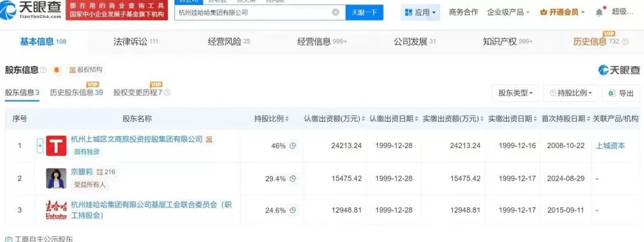The height and width of the screenshot is (242, 644).
Task: Open the 股东类型 filter dropdown
Action: pyautogui.click(x=516, y=93)
